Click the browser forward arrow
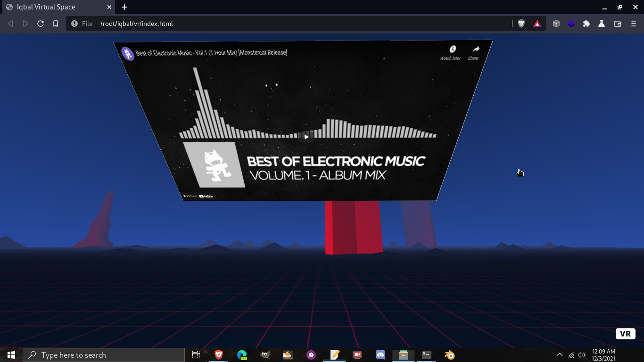This screenshot has height=362, width=644. click(x=25, y=24)
